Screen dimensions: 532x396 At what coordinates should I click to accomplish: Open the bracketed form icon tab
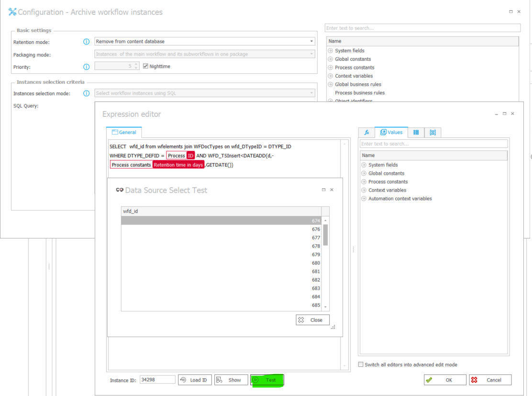(432, 133)
